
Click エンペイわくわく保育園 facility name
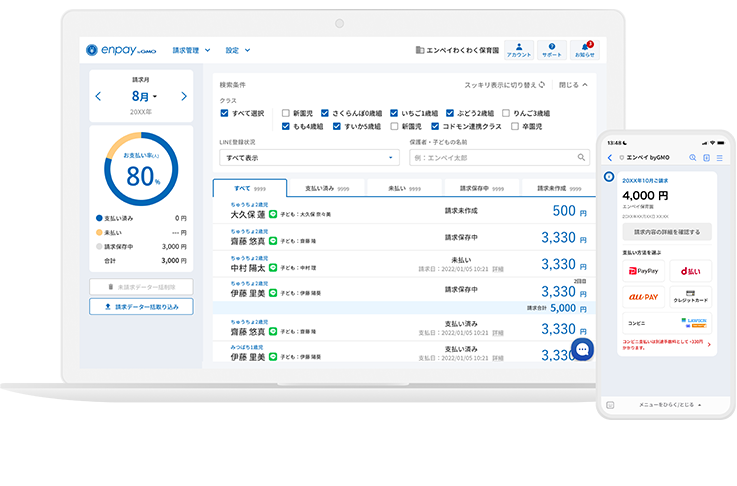pyautogui.click(x=463, y=50)
